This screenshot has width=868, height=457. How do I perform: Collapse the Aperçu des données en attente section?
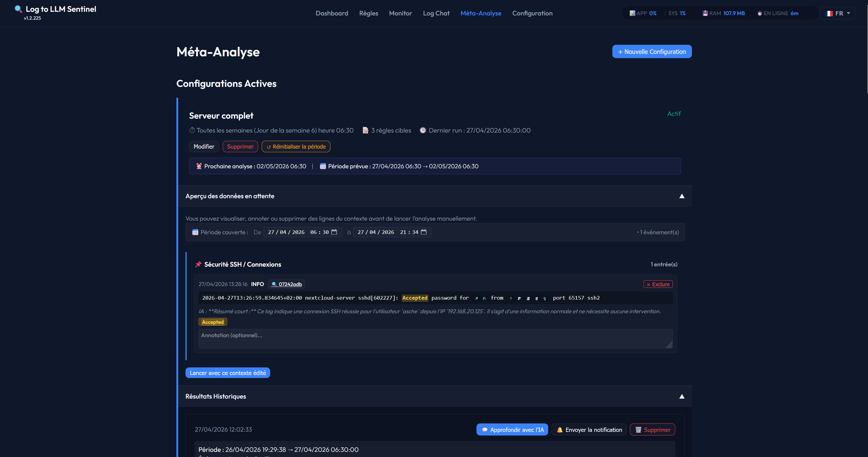(x=682, y=196)
